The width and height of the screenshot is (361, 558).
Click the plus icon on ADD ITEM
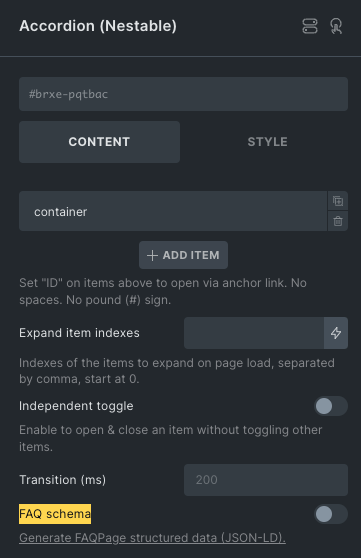pos(152,256)
